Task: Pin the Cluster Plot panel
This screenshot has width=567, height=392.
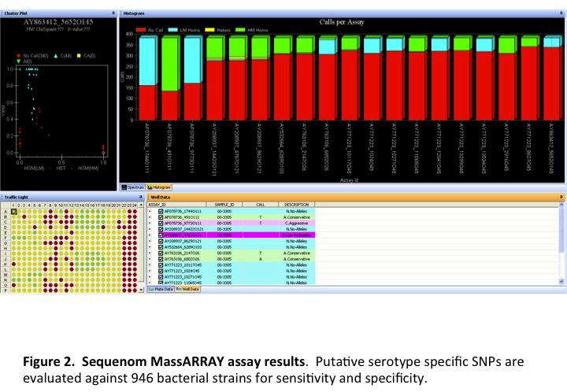Action: point(113,13)
